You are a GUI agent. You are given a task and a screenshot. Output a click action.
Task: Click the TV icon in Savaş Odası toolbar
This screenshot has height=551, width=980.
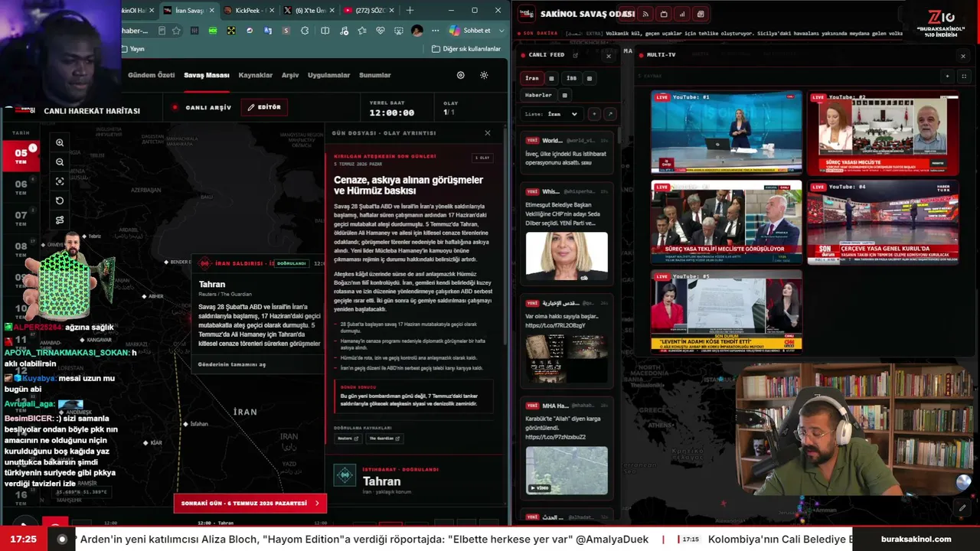[664, 14]
